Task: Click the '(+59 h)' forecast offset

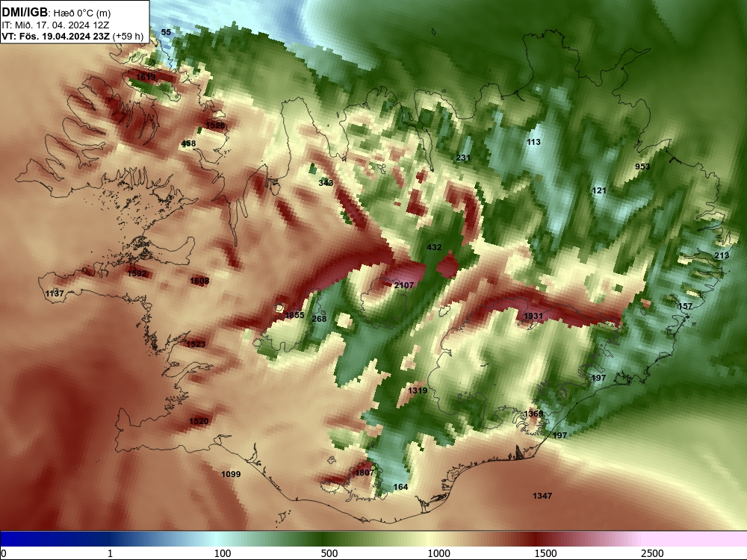Action: tap(128, 36)
